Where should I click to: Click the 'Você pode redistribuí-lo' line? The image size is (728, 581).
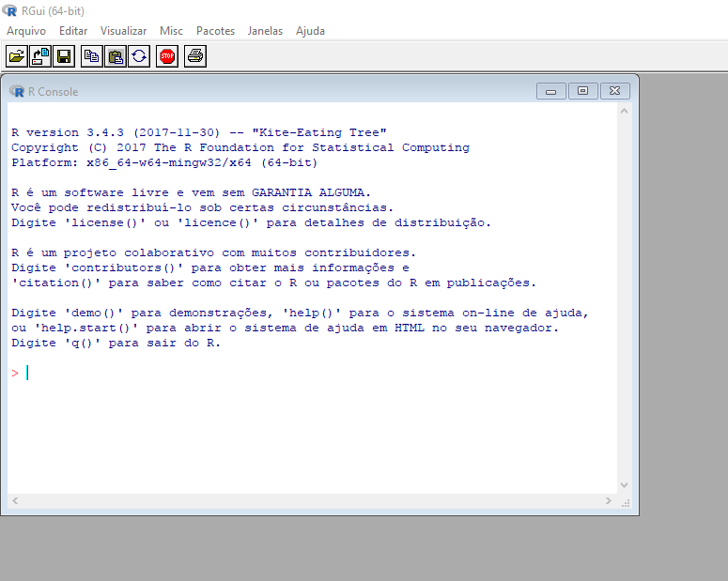pyautogui.click(x=202, y=207)
